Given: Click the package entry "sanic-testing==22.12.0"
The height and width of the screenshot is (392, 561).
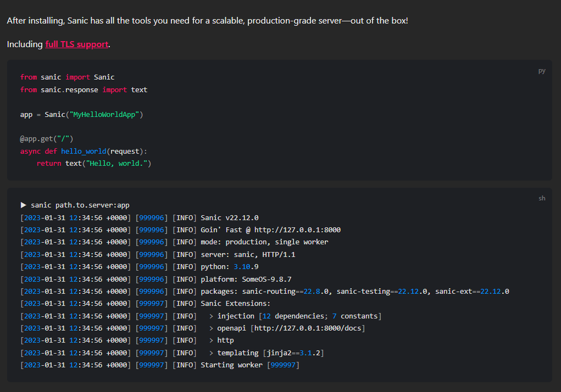Looking at the screenshot, I should (x=381, y=292).
